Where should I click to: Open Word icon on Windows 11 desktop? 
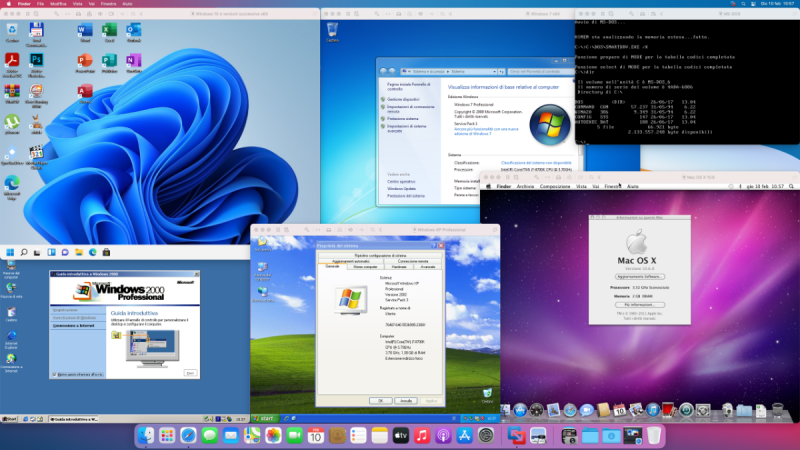pyautogui.click(x=84, y=32)
